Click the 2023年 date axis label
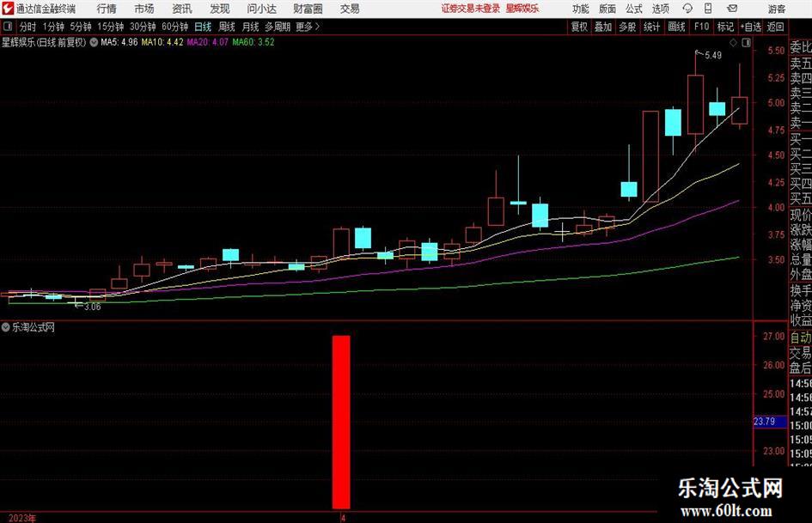Viewport: 812px width, 523px height. [22, 518]
